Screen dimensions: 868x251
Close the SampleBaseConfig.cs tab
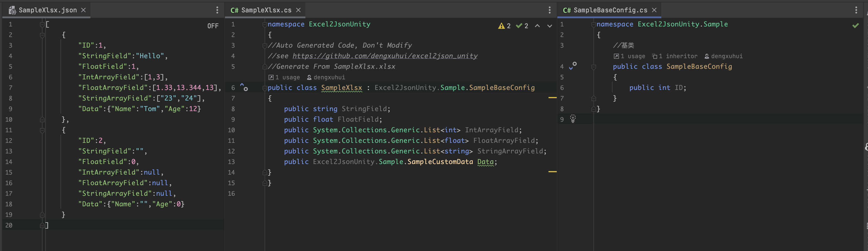654,10
